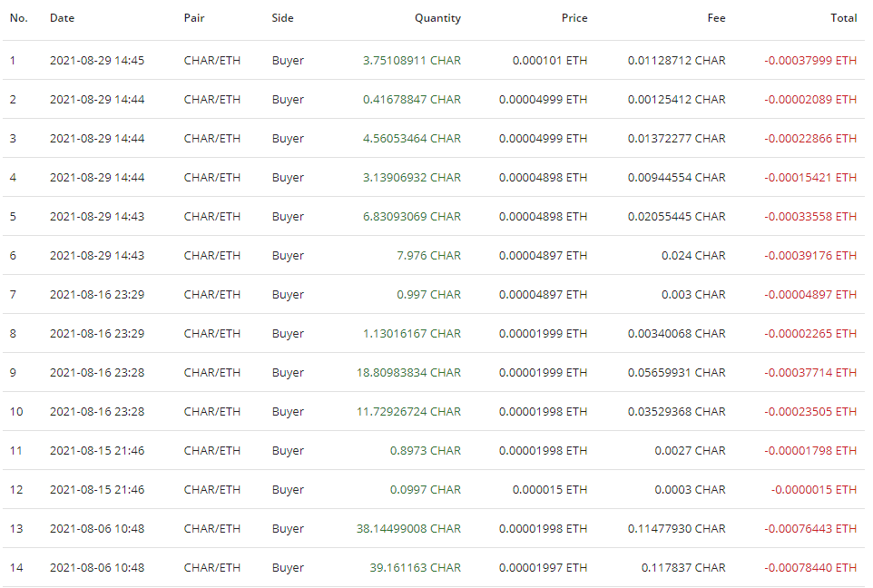Screen dimensions: 873x588
Task: Select date 2021-08-06 10:48 in row 13
Action: [97, 528]
